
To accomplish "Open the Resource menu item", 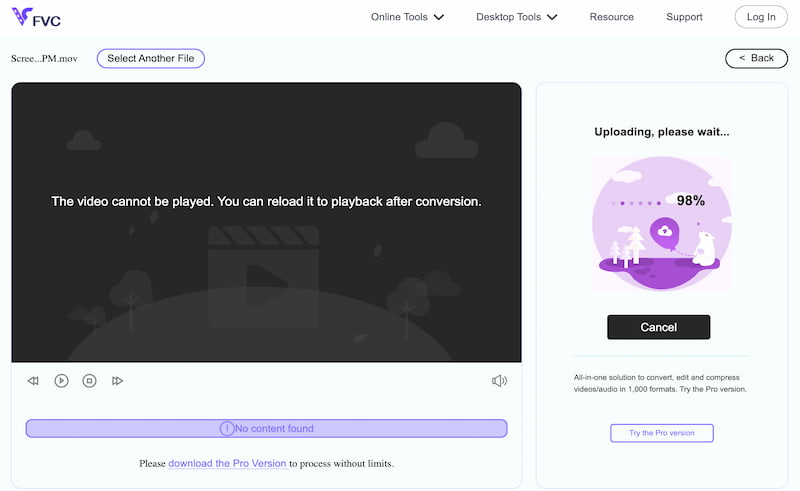I will (x=611, y=17).
